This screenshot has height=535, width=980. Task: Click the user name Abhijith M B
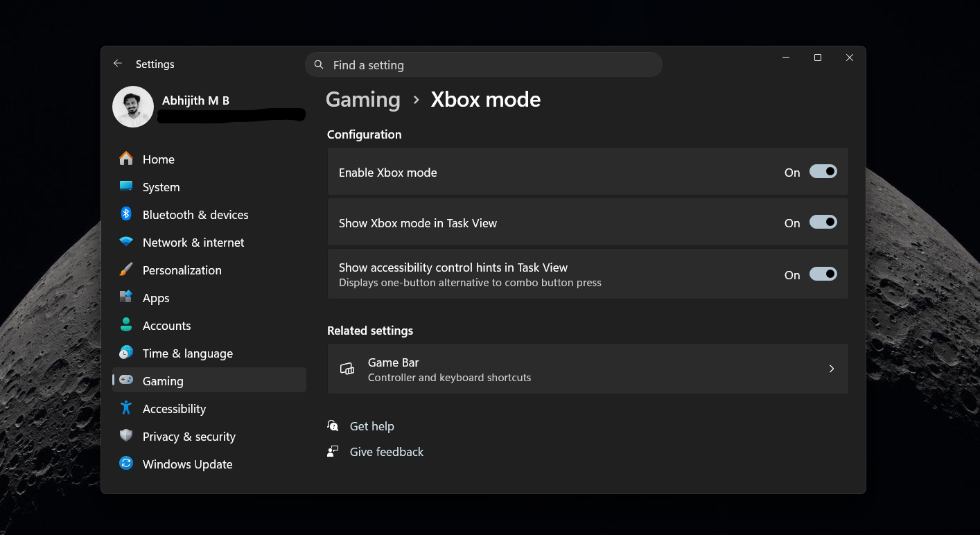tap(195, 100)
